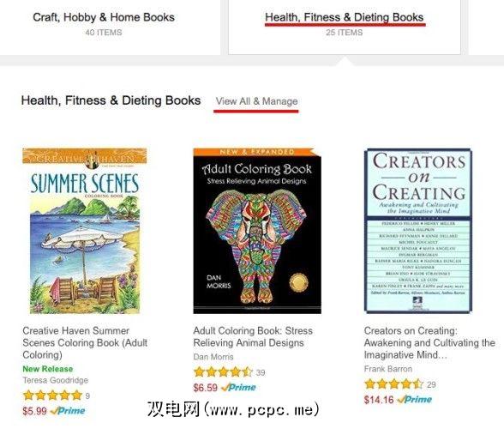Open the 29 reviews count link
This screenshot has width=504, height=429.
click(x=431, y=384)
